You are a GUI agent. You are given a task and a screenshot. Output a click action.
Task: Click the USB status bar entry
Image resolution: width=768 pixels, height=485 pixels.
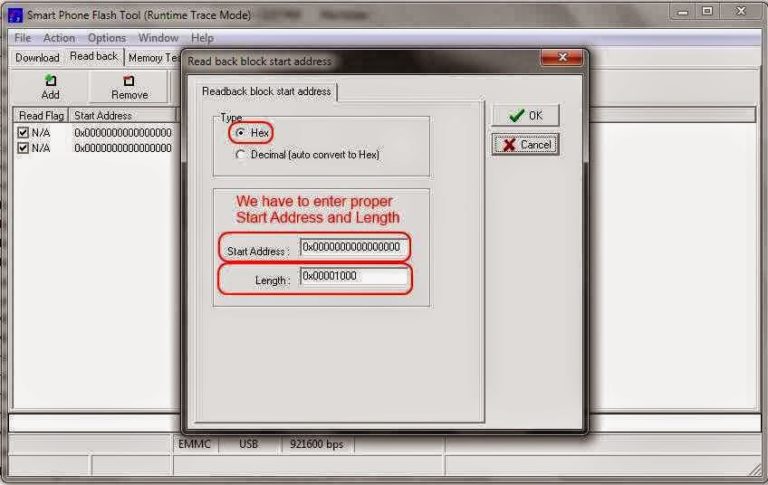click(249, 444)
